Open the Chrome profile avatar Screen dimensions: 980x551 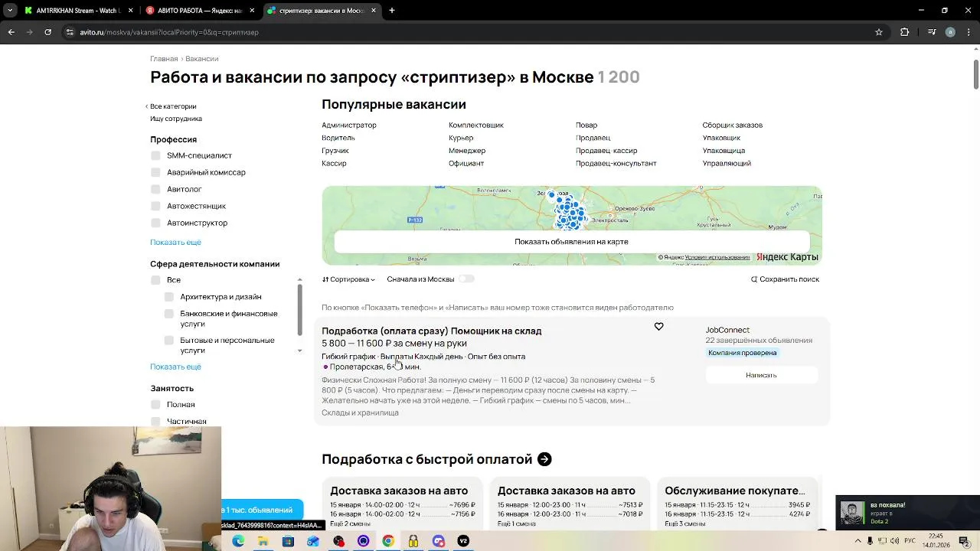point(950,32)
